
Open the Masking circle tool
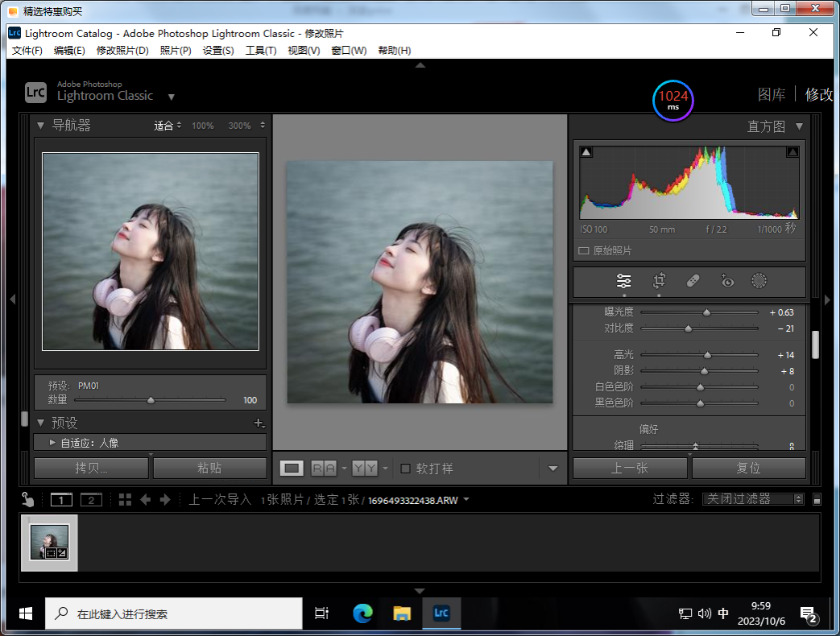pyautogui.click(x=759, y=281)
